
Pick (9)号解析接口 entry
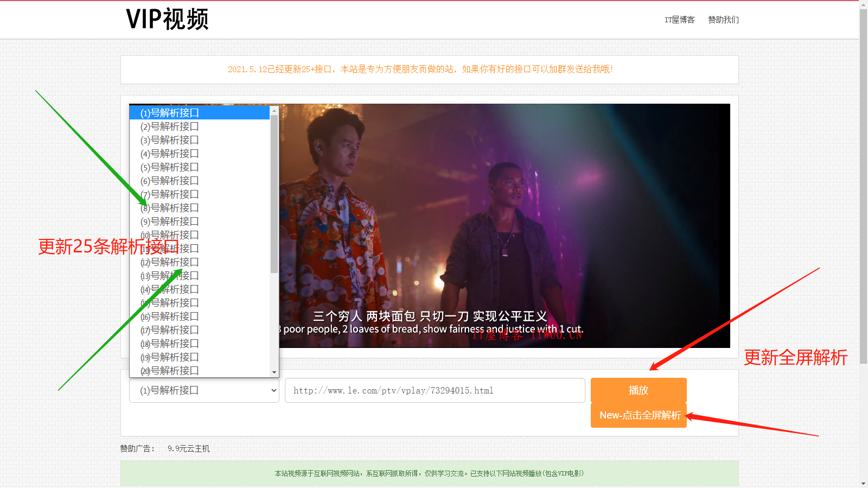200,221
